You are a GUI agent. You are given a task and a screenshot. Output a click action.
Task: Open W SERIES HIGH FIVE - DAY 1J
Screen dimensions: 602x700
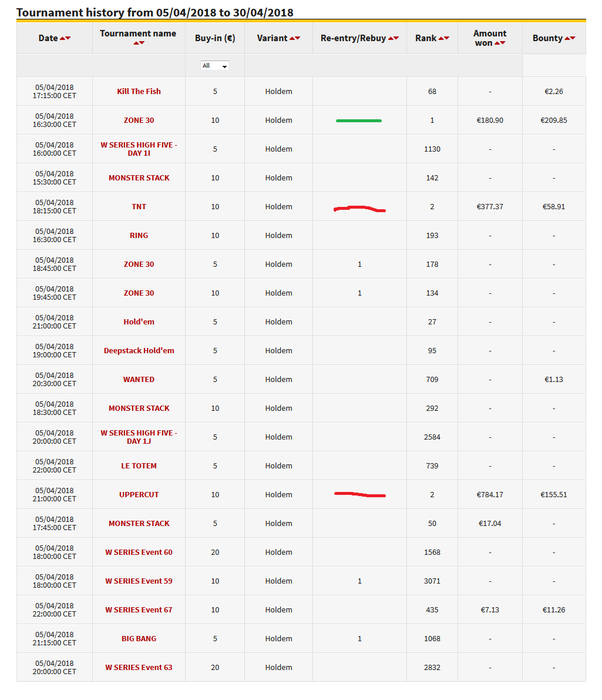139,437
